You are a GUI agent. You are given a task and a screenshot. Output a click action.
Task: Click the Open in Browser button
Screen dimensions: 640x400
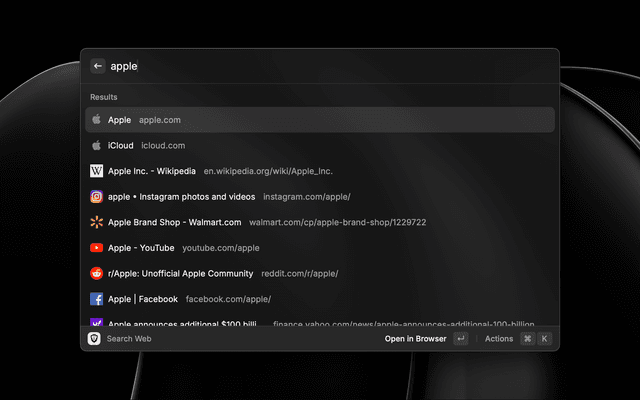click(x=415, y=339)
